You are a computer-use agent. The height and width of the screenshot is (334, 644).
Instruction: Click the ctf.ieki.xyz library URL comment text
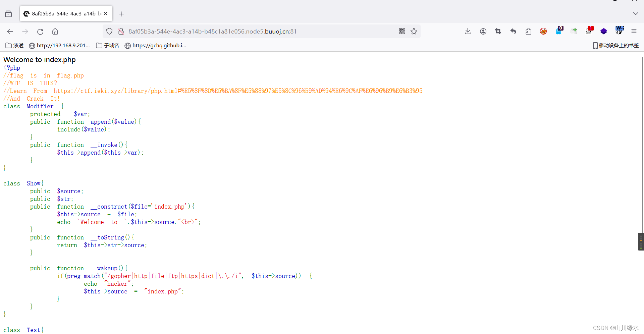pyautogui.click(x=238, y=91)
